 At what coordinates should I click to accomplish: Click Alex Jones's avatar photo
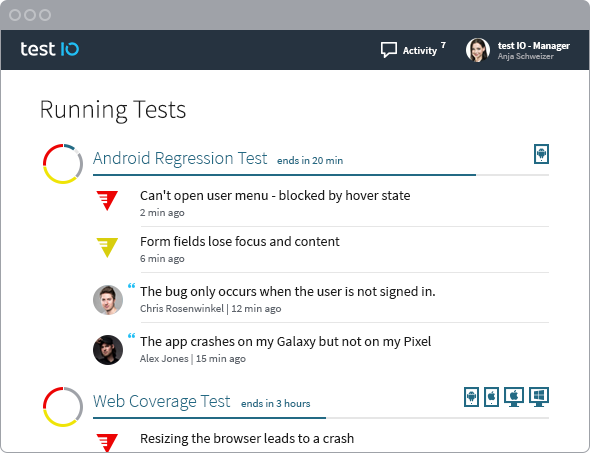[108, 350]
